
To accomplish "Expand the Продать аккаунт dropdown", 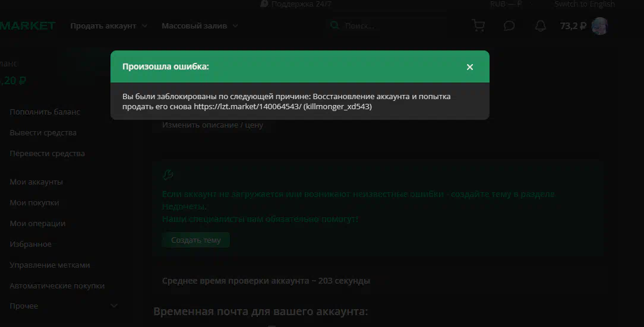I will click(x=109, y=26).
